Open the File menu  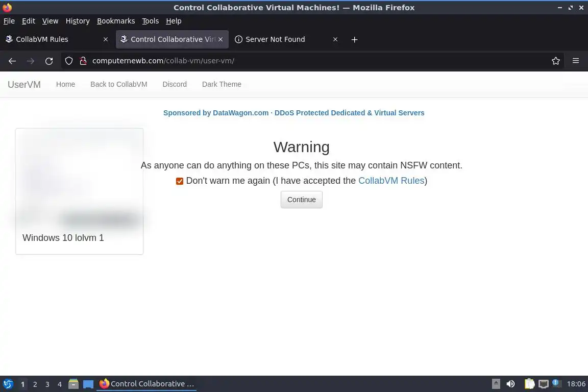click(x=9, y=21)
